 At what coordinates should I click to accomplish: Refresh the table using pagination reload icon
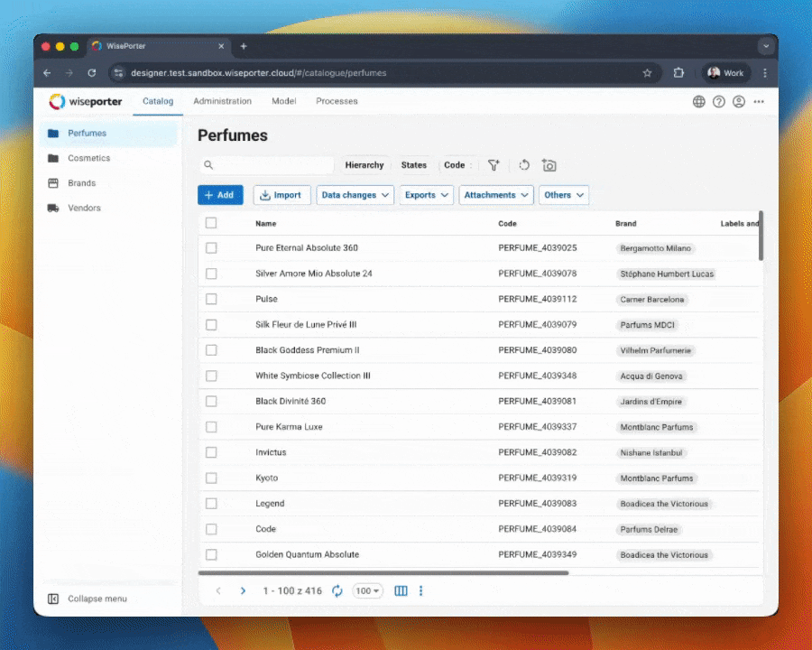pyautogui.click(x=337, y=590)
